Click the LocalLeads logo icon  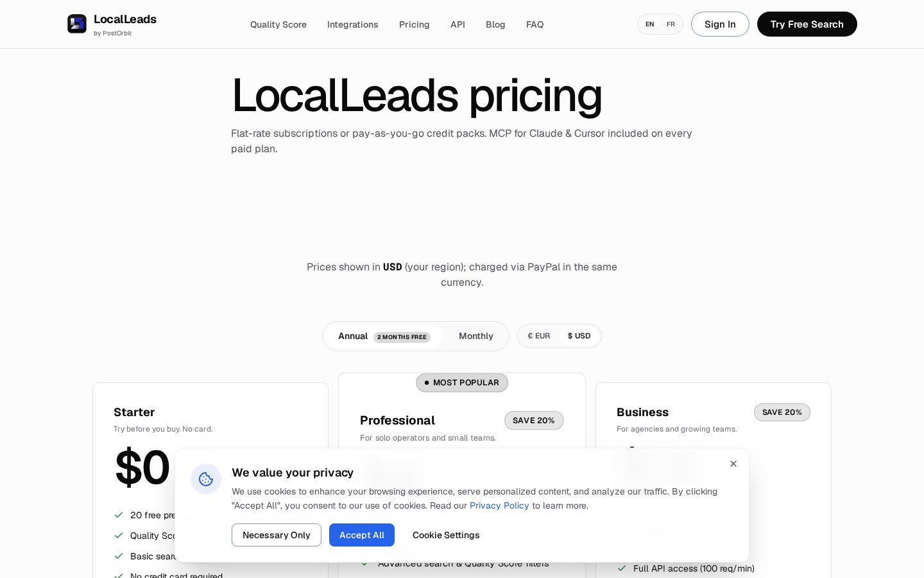[x=77, y=24]
